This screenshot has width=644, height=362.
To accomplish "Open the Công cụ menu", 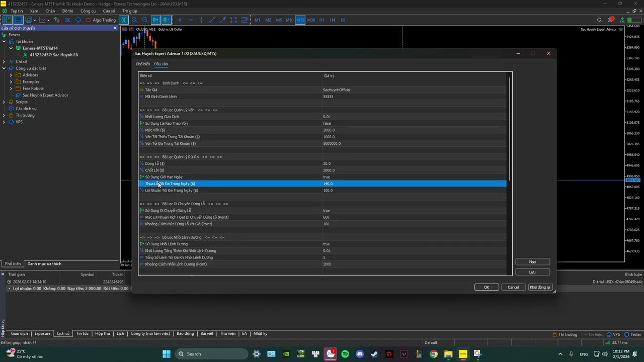I will coord(88,11).
